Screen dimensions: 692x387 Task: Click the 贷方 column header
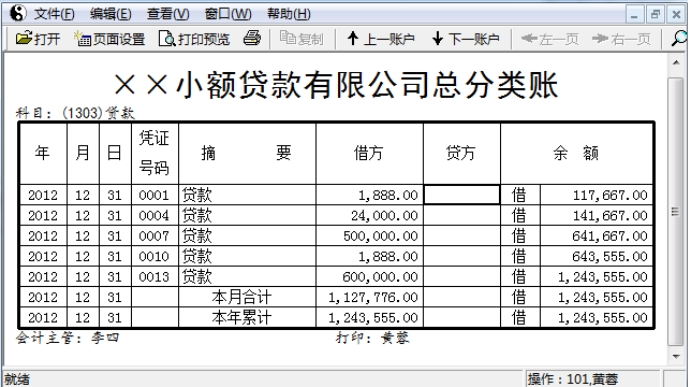461,153
